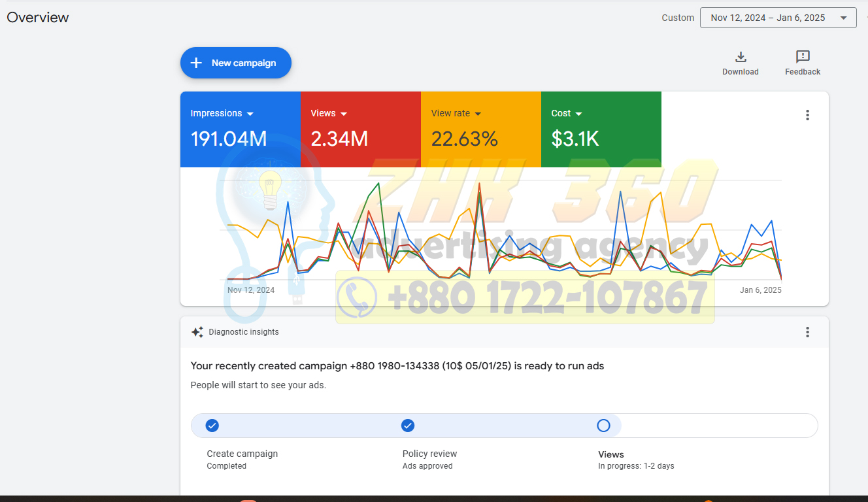Screen dimensions: 868x502
Task: Click 'People will start to see your ads'
Action: [258, 385]
